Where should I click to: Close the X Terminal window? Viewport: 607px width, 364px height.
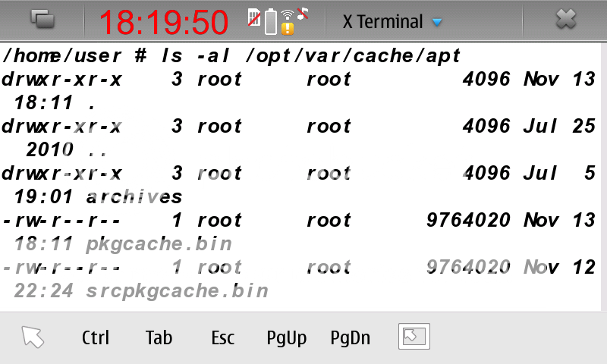pos(566,20)
